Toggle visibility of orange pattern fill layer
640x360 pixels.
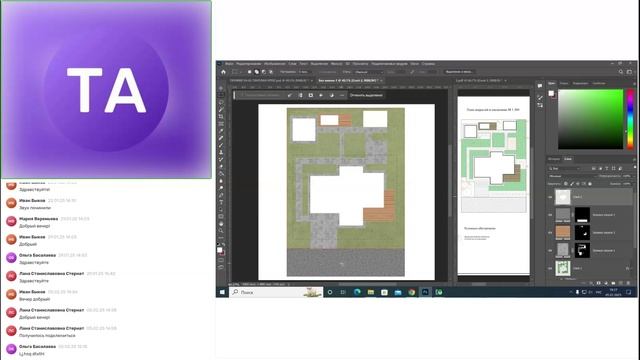pos(550,233)
